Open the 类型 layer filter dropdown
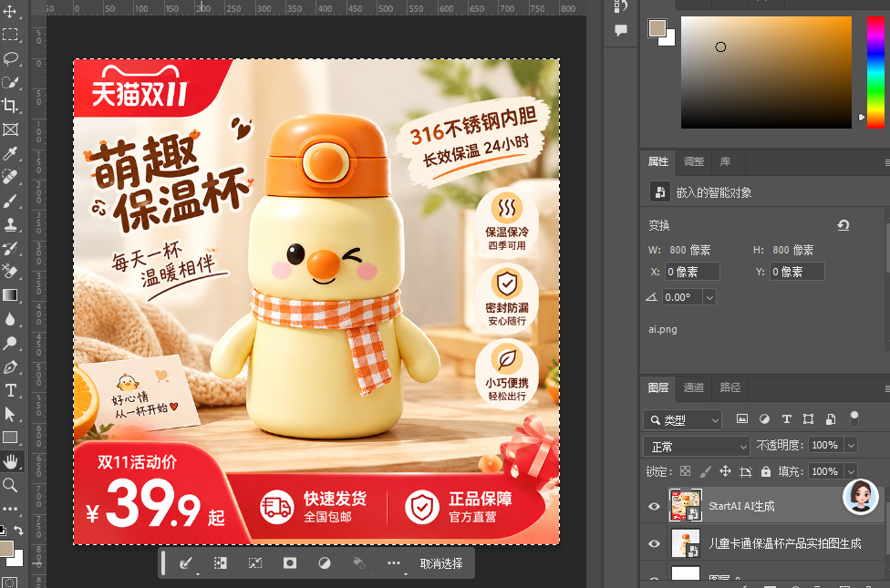Image resolution: width=890 pixels, height=588 pixels. [683, 420]
